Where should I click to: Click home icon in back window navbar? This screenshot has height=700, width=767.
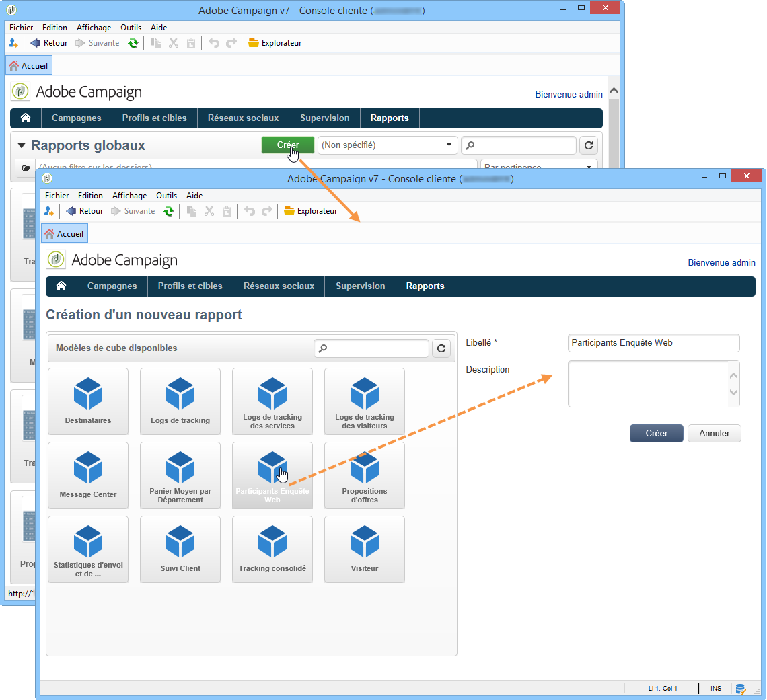[26, 118]
